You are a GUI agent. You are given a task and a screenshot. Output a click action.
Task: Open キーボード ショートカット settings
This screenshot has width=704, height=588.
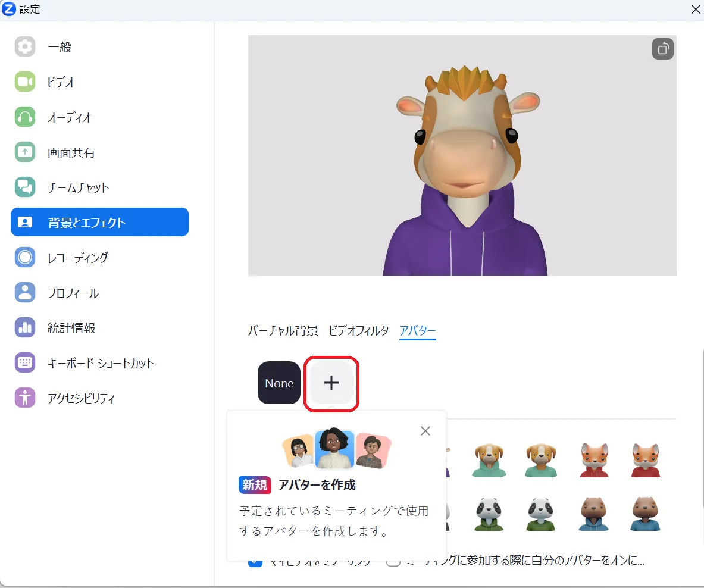point(101,363)
